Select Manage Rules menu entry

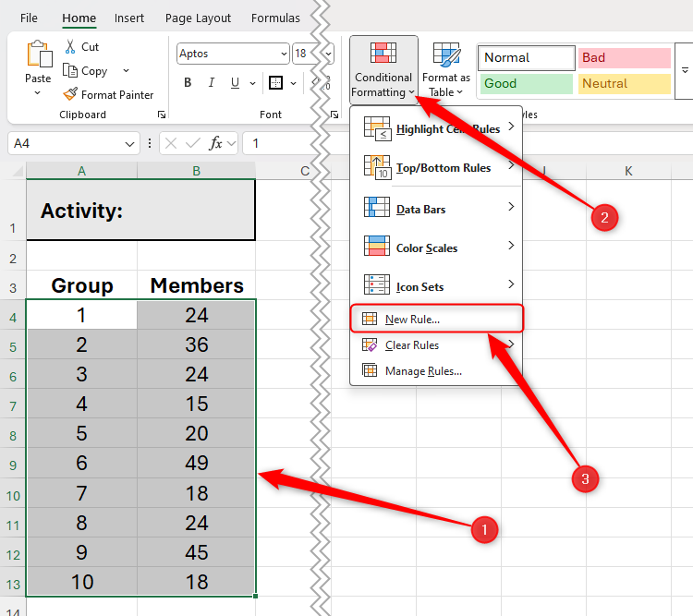(423, 371)
